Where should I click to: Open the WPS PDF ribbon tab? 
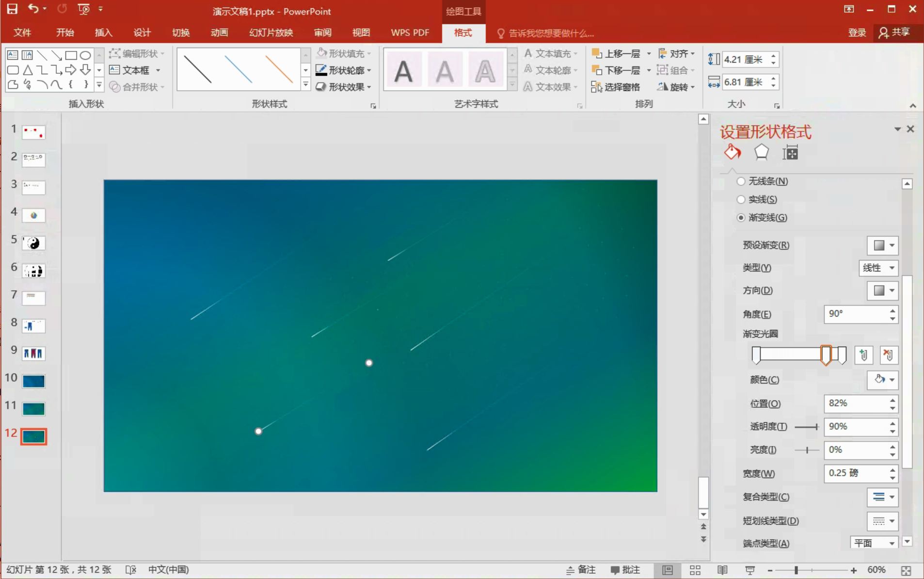410,32
